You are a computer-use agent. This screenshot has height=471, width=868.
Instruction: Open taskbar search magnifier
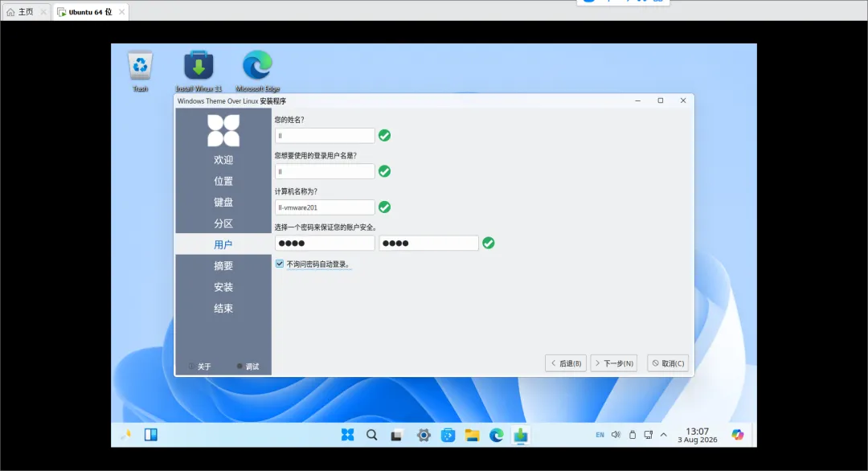[372, 435]
